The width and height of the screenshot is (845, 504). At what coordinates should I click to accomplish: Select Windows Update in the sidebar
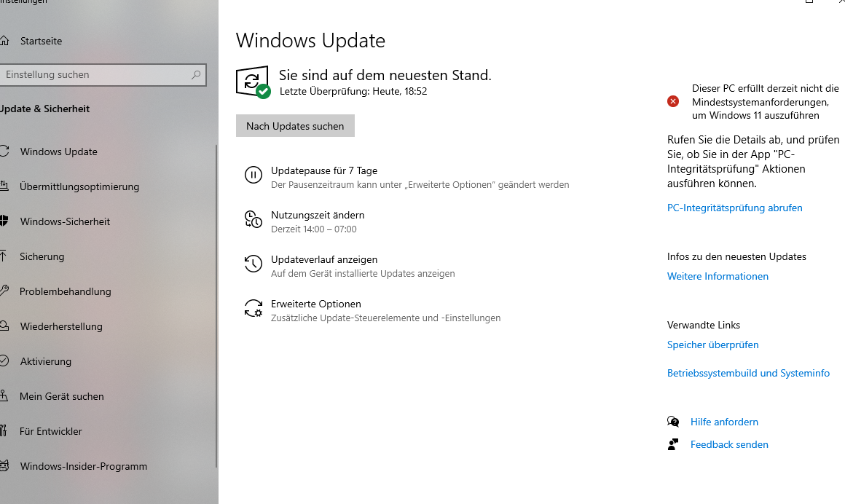59,151
